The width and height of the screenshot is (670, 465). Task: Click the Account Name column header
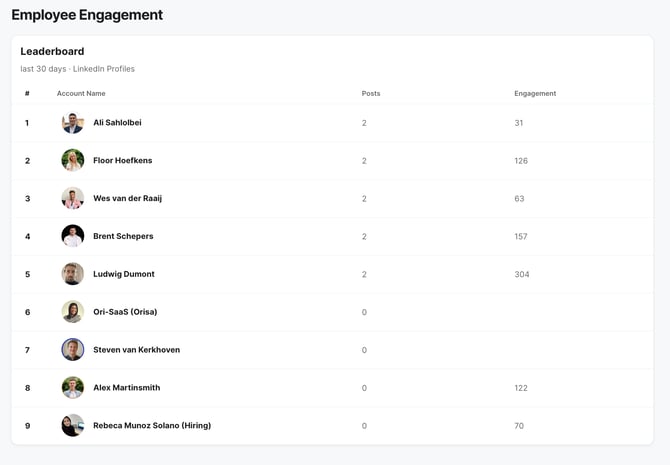coord(81,93)
